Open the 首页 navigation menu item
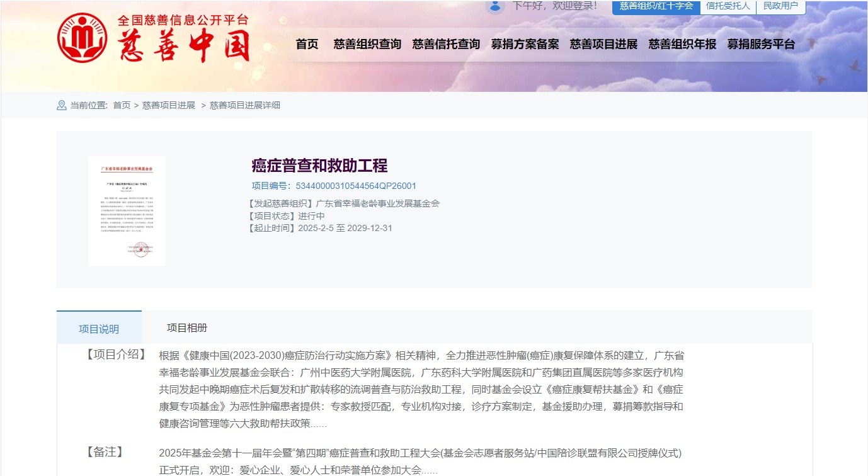868x476 pixels. (307, 44)
